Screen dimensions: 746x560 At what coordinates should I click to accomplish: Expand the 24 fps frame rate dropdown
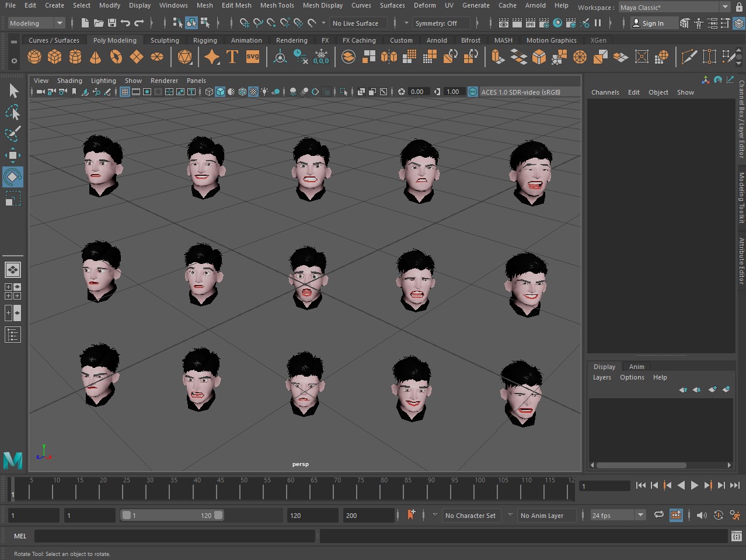pos(640,515)
